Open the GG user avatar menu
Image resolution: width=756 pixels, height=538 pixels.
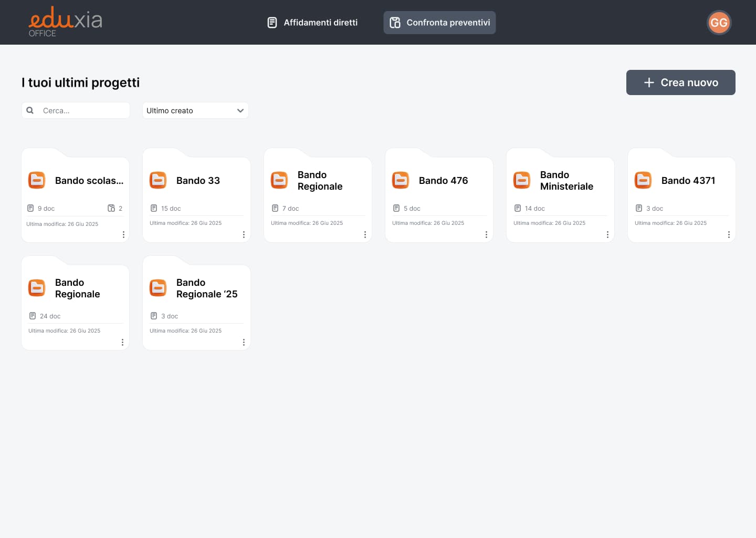click(x=719, y=23)
